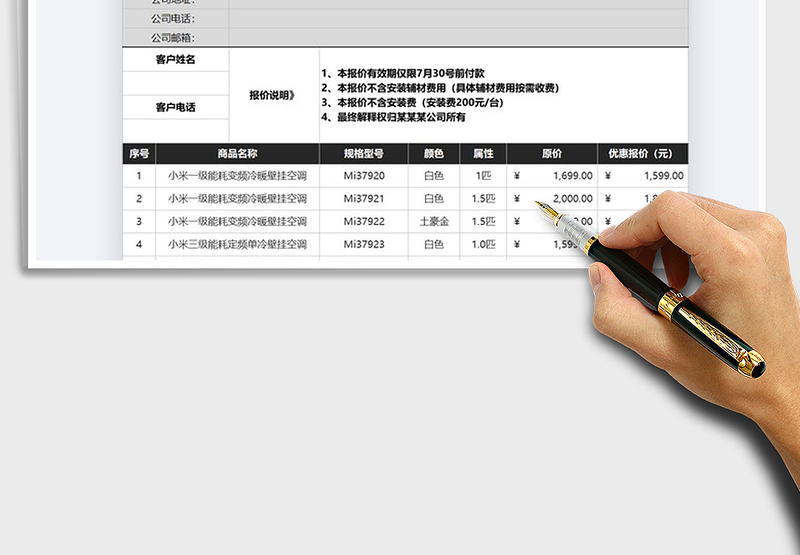800x555 pixels.
Task: Select the 颜色 column header
Action: pyautogui.click(x=434, y=154)
